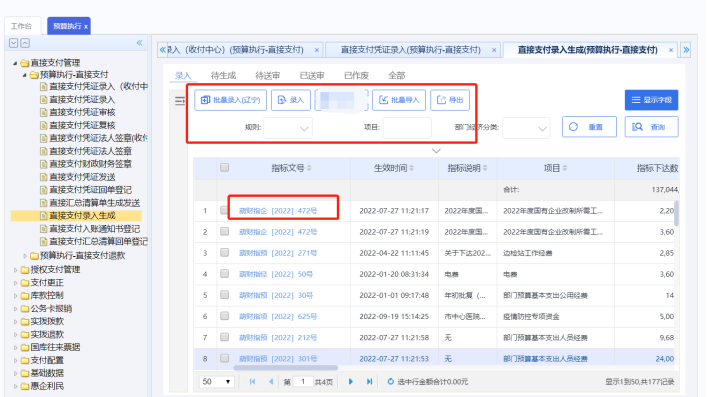Image resolution: width=707 pixels, height=397 pixels.
Task: Sort by the 指标说明 column sort arrows
Action: [485, 168]
